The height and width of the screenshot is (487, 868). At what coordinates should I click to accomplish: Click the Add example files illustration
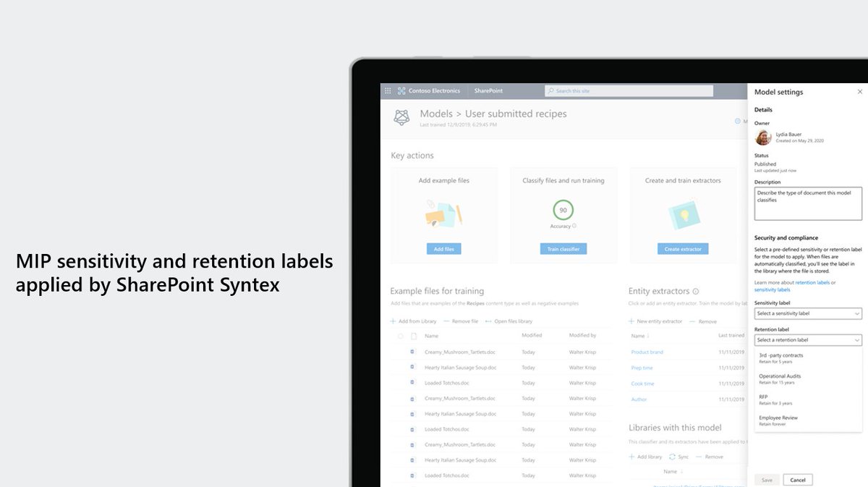443,213
